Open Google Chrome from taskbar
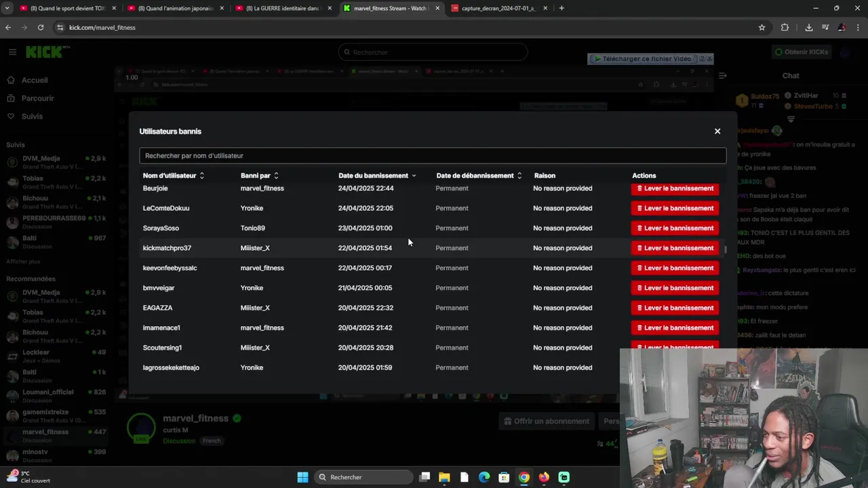Image resolution: width=868 pixels, height=488 pixels. point(524,477)
